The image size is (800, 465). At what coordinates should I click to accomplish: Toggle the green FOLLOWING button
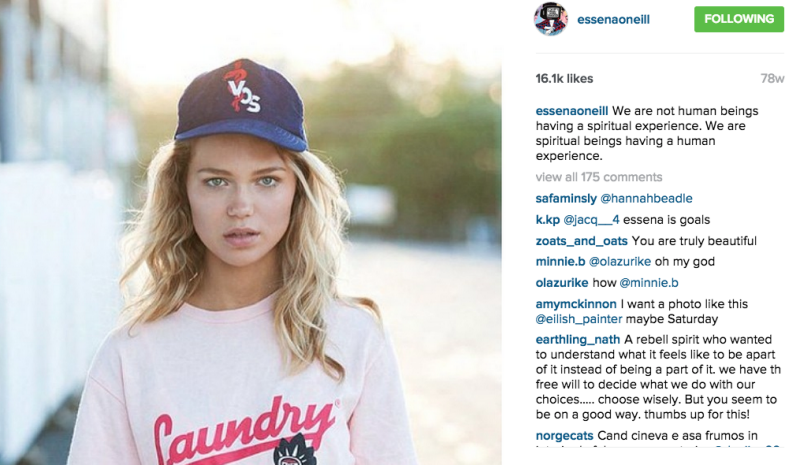coord(739,19)
